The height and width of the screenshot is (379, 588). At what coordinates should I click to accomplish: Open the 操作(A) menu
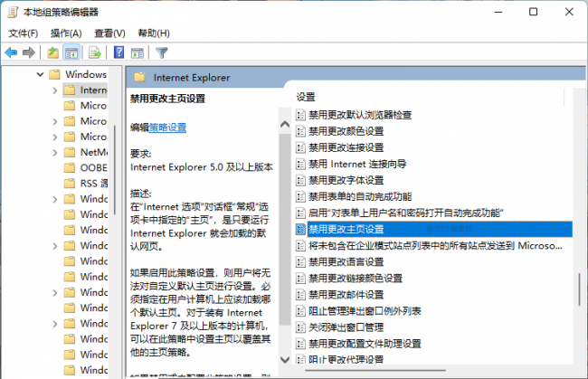[x=66, y=33]
